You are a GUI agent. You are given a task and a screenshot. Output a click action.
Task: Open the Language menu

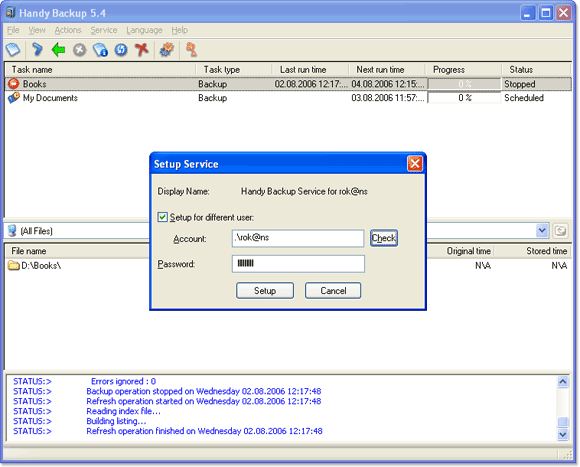[144, 30]
